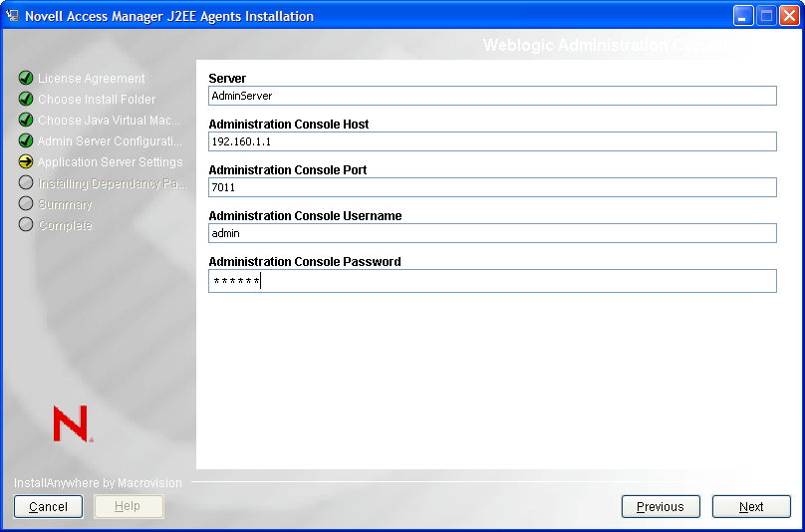Select the Choose Install Folder step label
805x532 pixels.
click(97, 99)
